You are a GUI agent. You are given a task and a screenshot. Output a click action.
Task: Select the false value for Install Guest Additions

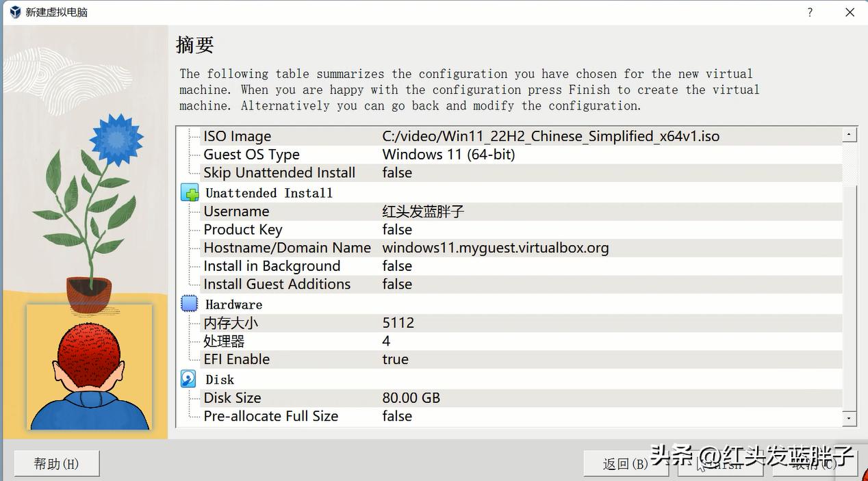click(x=398, y=284)
